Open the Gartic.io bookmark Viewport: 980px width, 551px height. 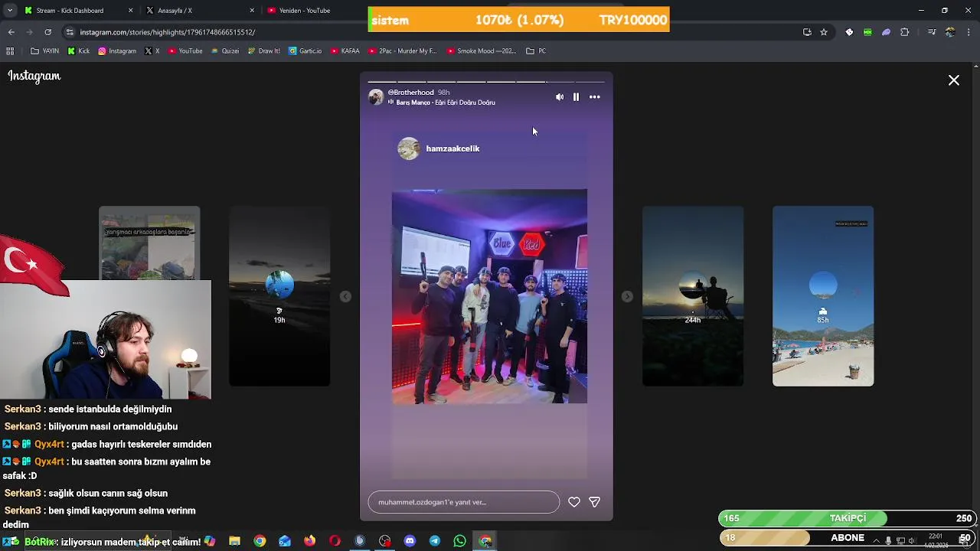305,51
